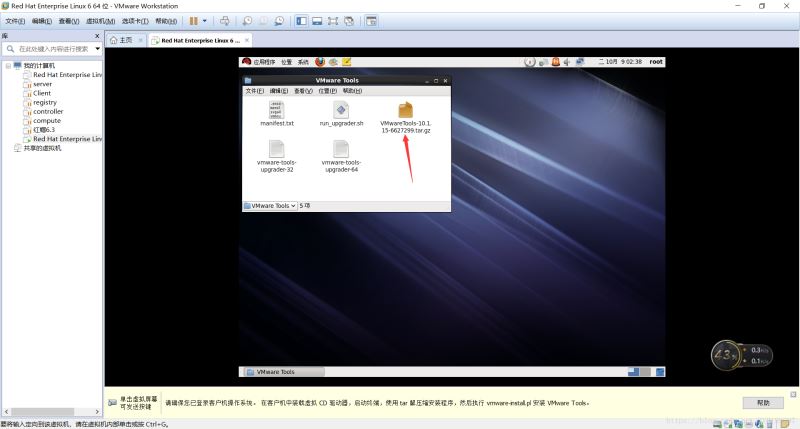Viewport: 800px width, 429px height.
Task: Switch to the 主页 tab
Action: tap(124, 40)
